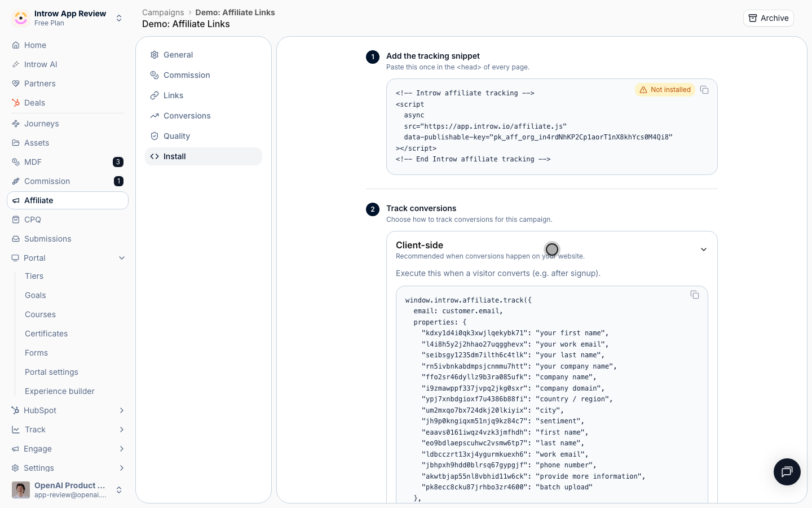Switch to the Conversions tab
Viewport: 812px width, 508px height.
(x=204, y=116)
